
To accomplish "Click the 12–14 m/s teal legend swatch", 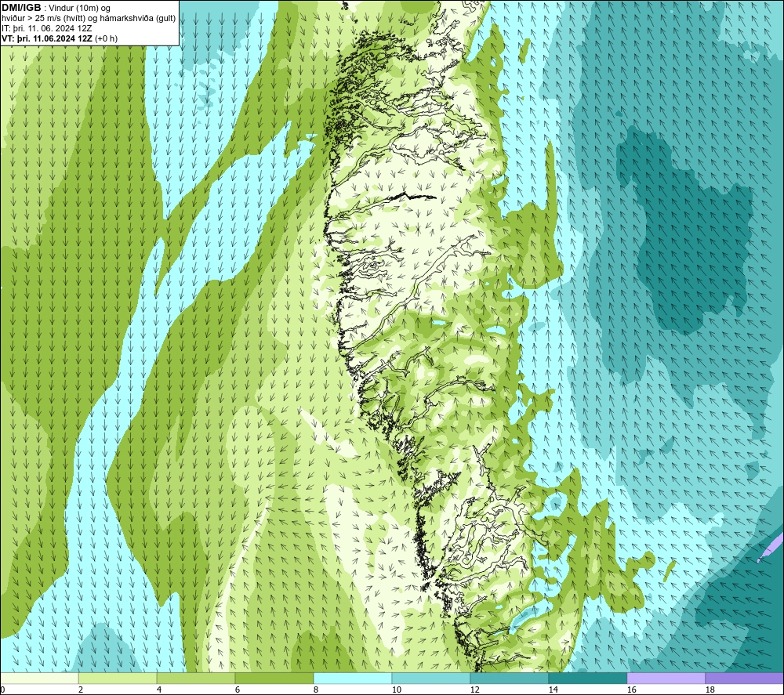I will coord(510,678).
